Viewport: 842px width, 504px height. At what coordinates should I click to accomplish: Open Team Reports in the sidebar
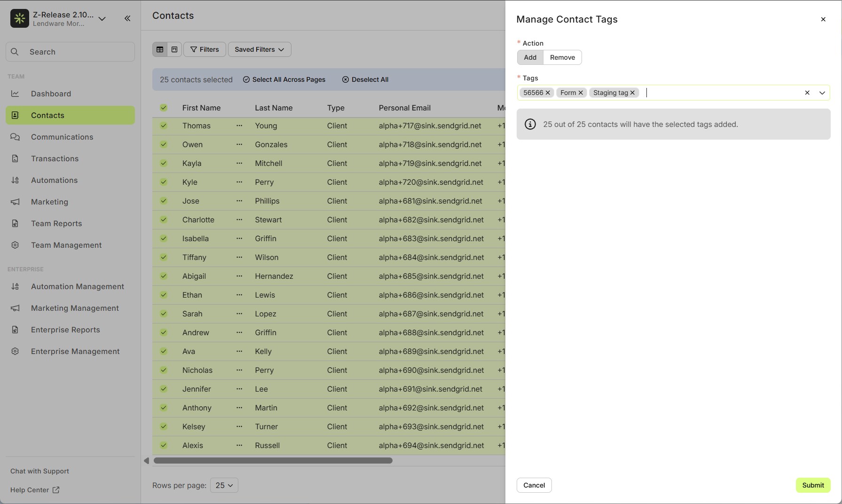70,223
